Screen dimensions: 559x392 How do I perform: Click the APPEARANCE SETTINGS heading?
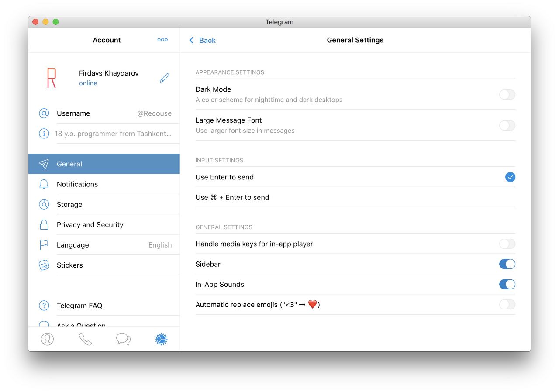coord(230,72)
